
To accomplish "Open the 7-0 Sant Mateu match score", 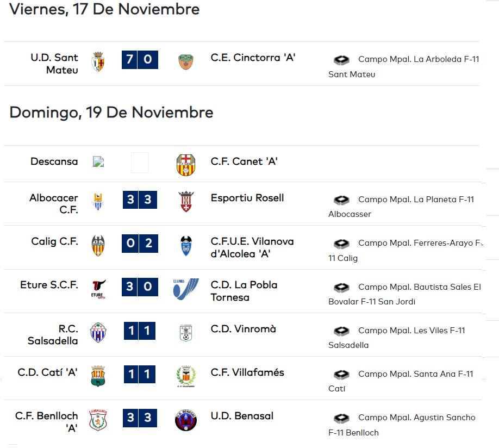I will coord(140,60).
